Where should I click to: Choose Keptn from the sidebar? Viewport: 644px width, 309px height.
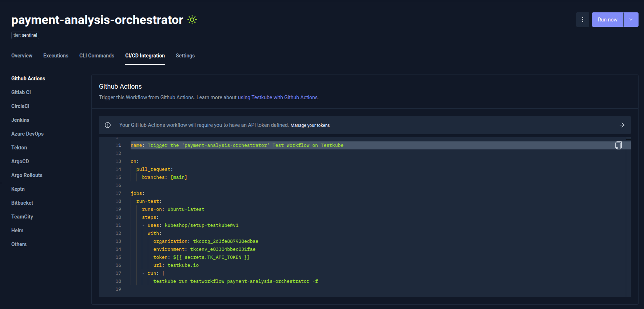[18, 189]
